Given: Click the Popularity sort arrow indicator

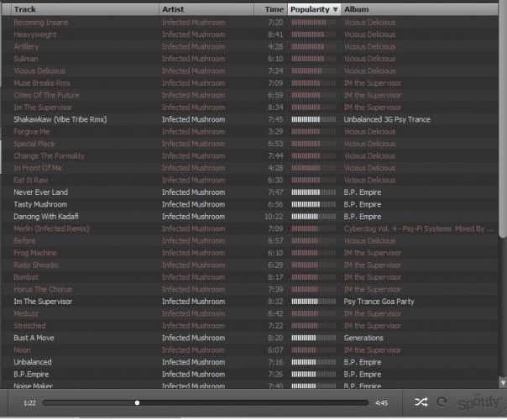Looking at the screenshot, I should click(335, 9).
